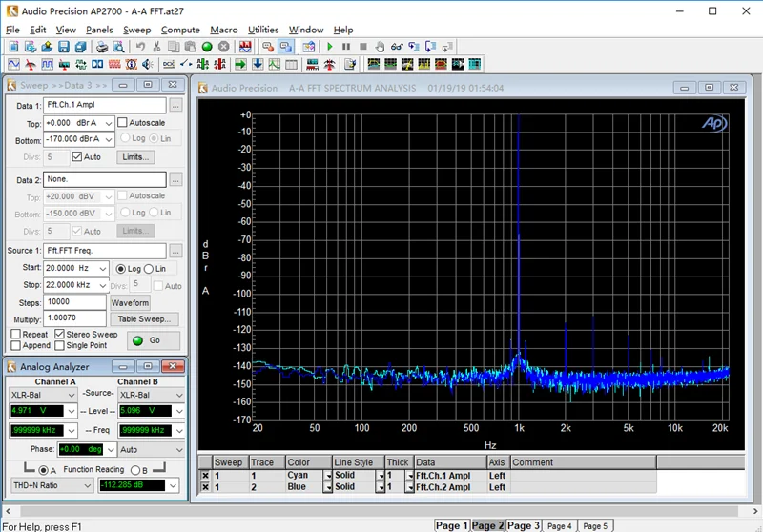This screenshot has width=763, height=532.
Task: Select the Lin radio for Source 1
Action: [x=149, y=269]
